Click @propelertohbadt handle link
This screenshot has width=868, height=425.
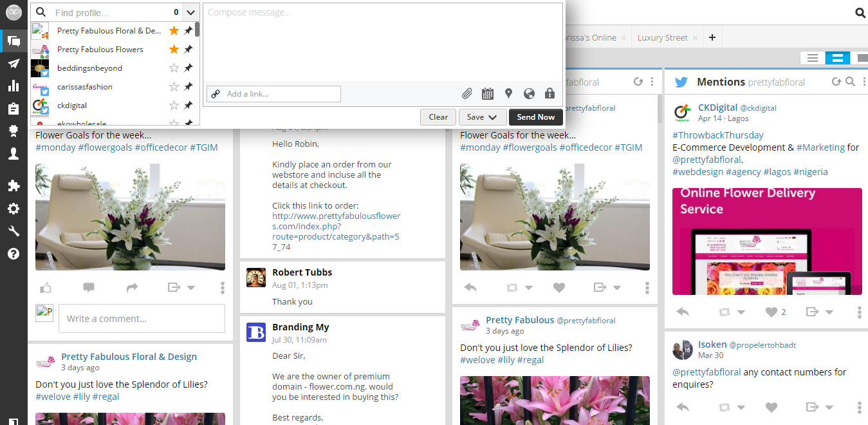coord(762,345)
